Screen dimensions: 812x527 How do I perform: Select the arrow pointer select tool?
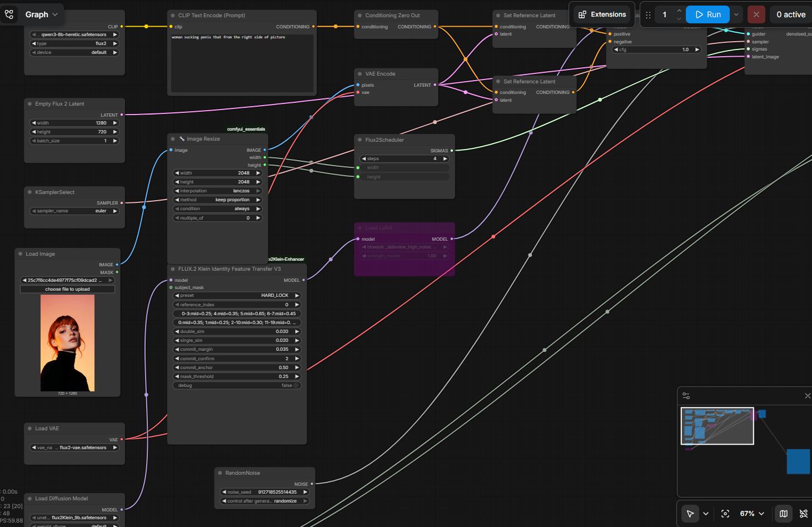tap(690, 514)
